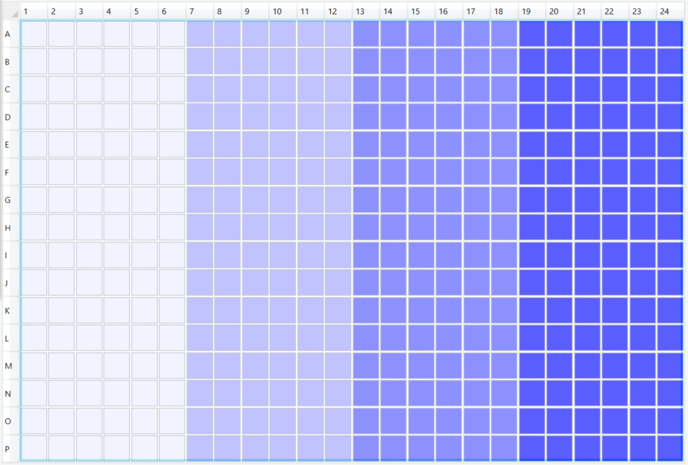Select row A header
The width and height of the screenshot is (688, 465).
coord(11,34)
